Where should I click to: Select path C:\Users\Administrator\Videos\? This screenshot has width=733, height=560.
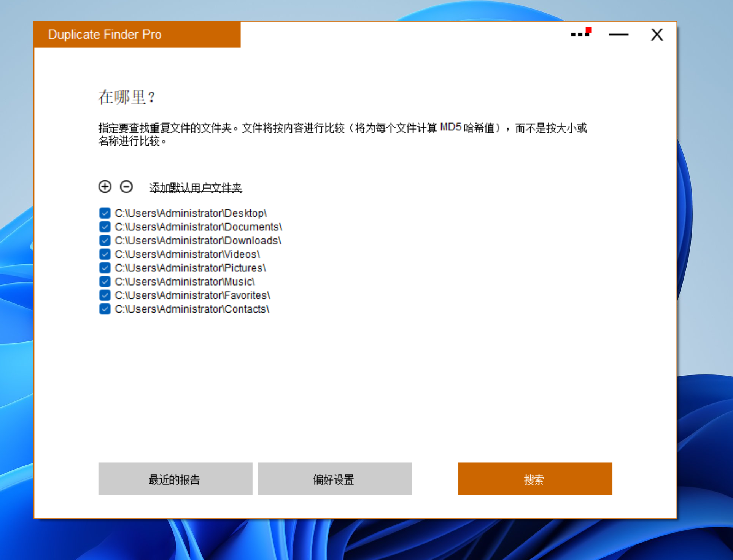click(x=187, y=254)
